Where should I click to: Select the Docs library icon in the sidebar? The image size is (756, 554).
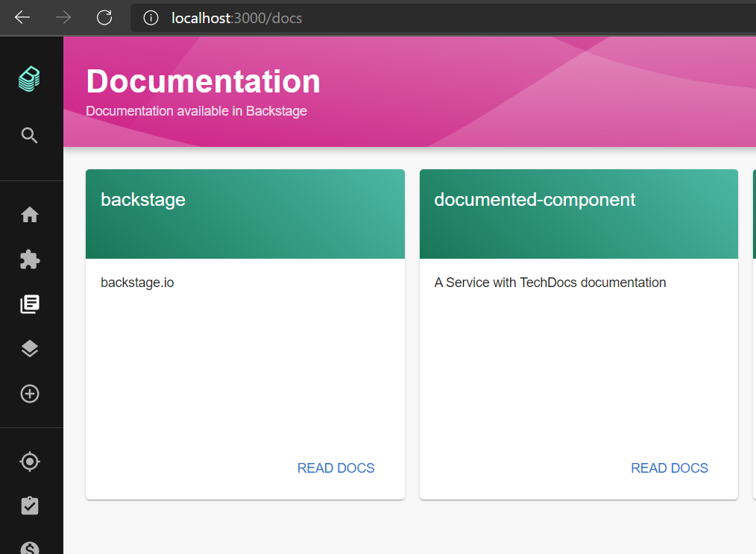(30, 303)
